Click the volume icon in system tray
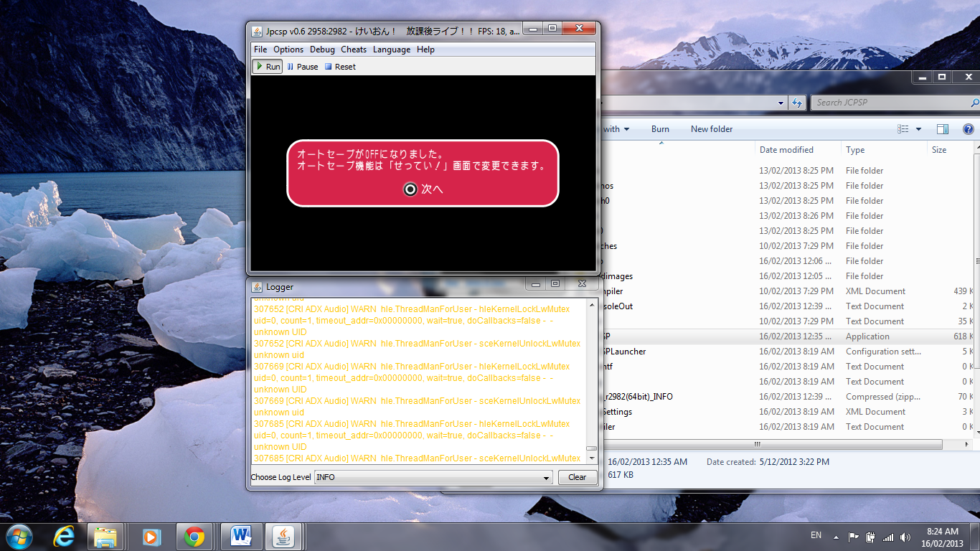 point(905,537)
